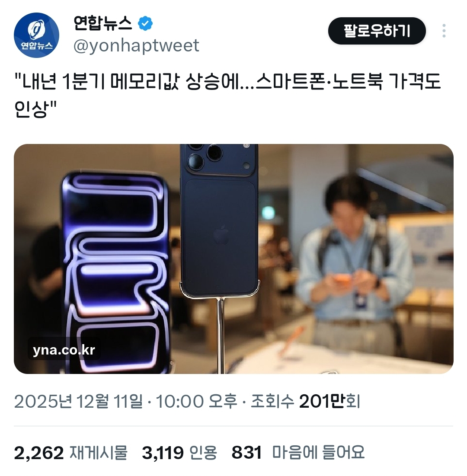Show the 831 마음에 들어요 likes list
467x476 pixels.
coord(297,453)
